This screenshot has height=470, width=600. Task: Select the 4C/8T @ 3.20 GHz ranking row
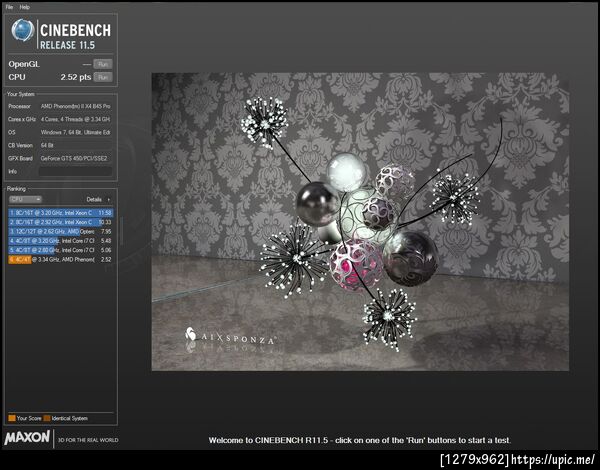click(60, 241)
